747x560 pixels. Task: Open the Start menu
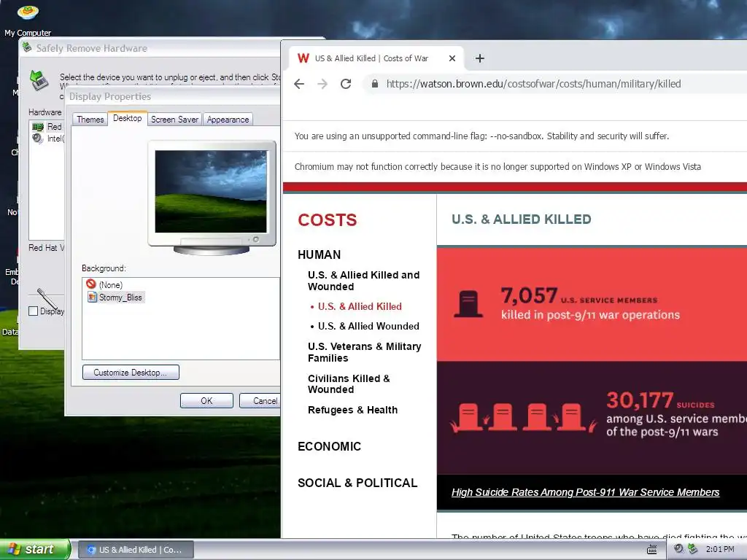tap(35, 549)
